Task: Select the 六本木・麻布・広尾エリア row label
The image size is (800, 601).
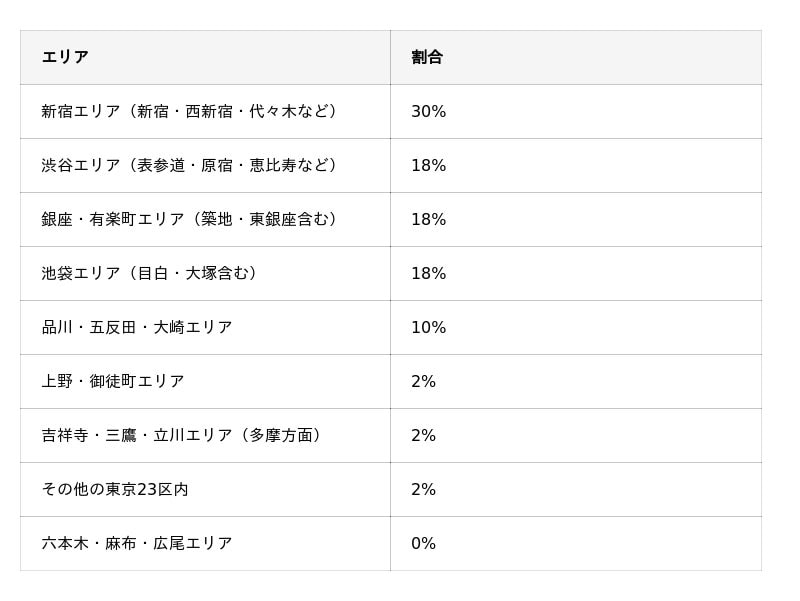Action: 137,544
